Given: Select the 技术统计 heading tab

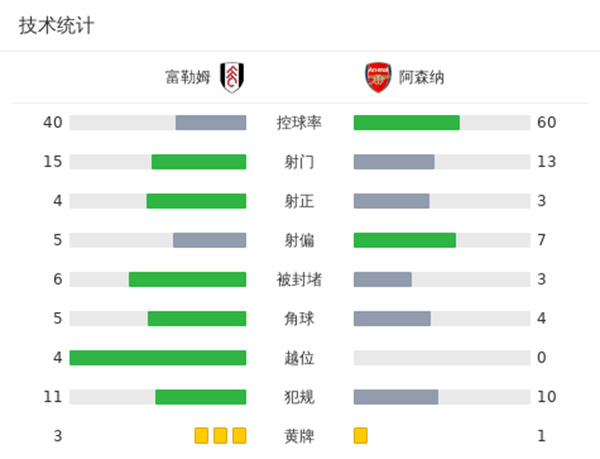Looking at the screenshot, I should coord(56,26).
